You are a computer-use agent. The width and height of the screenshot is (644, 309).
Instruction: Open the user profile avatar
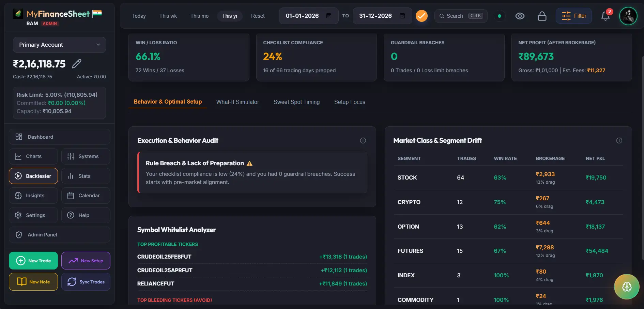(x=628, y=16)
